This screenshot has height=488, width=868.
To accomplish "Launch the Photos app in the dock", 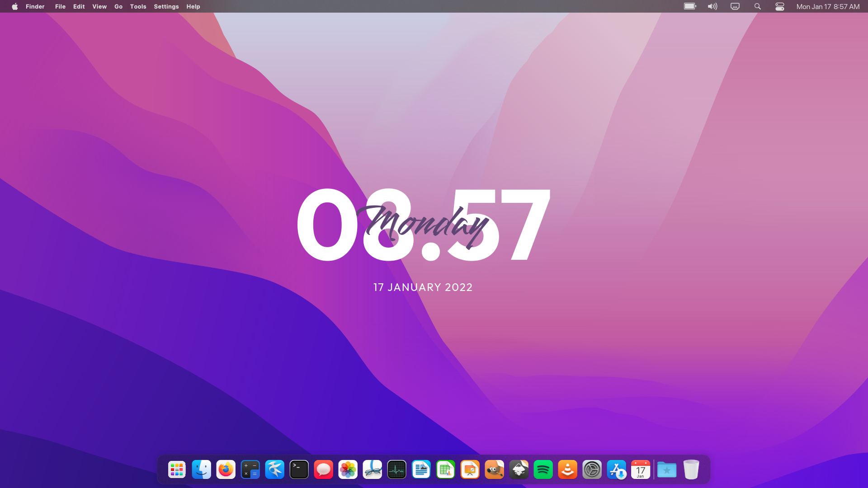I will click(348, 470).
